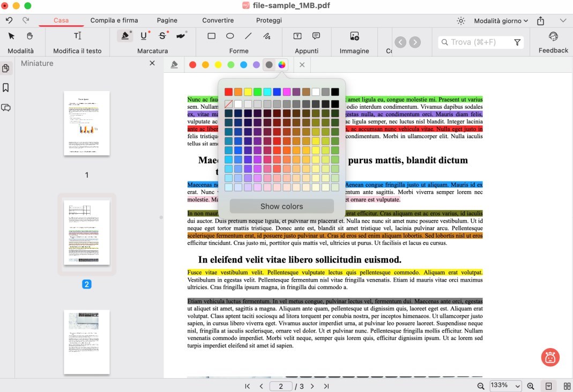Open the Proteggi tab

pyautogui.click(x=269, y=20)
